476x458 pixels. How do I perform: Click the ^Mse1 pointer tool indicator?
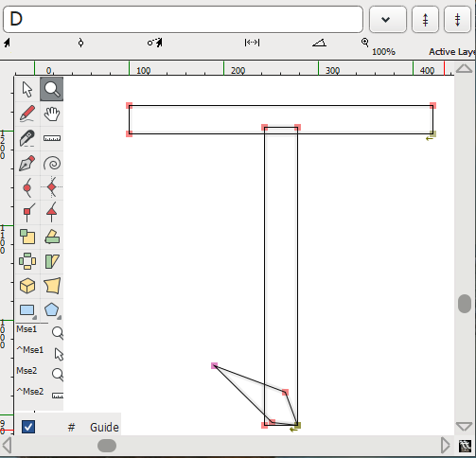click(59, 354)
